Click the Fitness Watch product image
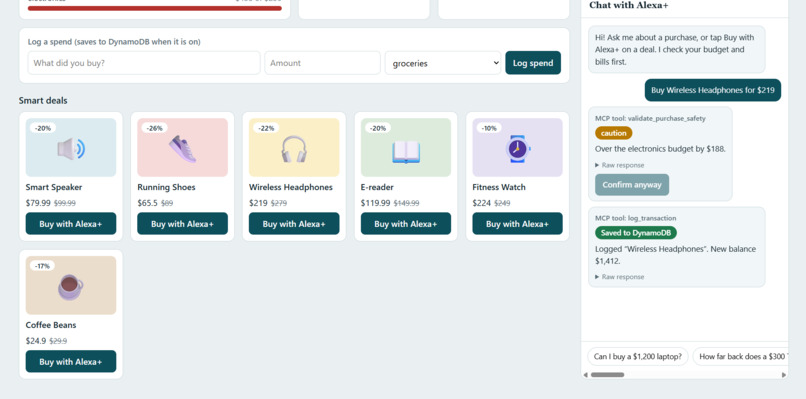Image resolution: width=806 pixels, height=399 pixels. (x=518, y=148)
